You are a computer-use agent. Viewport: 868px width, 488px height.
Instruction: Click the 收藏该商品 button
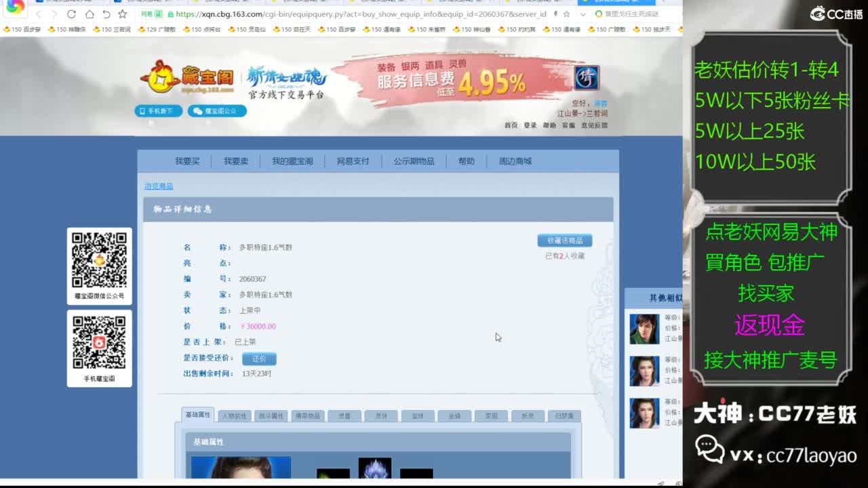[x=564, y=240]
